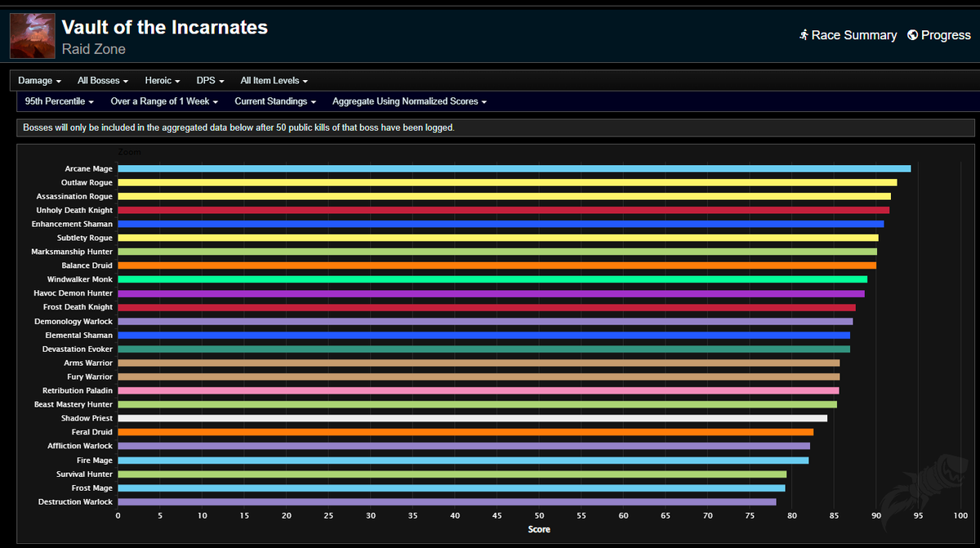Select the Frost Mage label
980x548 pixels.
tap(92, 488)
